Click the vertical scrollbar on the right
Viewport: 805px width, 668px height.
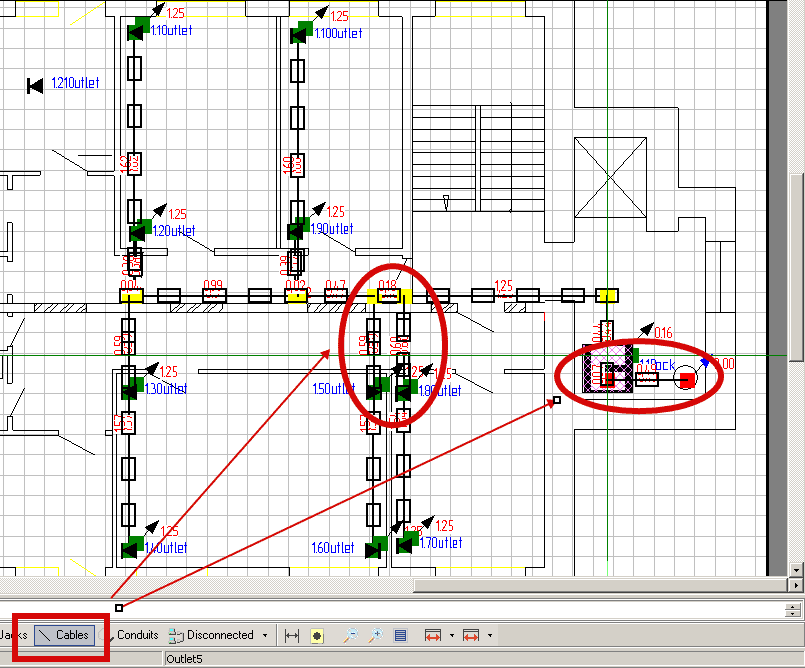[x=795, y=300]
